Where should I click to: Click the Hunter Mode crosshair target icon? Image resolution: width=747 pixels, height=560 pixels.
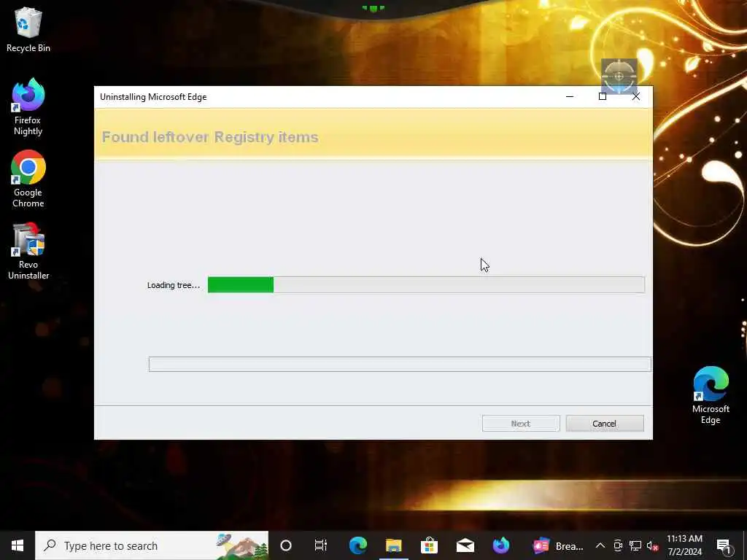pyautogui.click(x=619, y=76)
